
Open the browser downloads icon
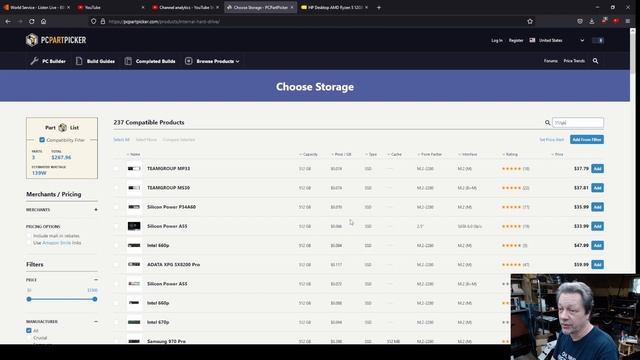click(592, 21)
